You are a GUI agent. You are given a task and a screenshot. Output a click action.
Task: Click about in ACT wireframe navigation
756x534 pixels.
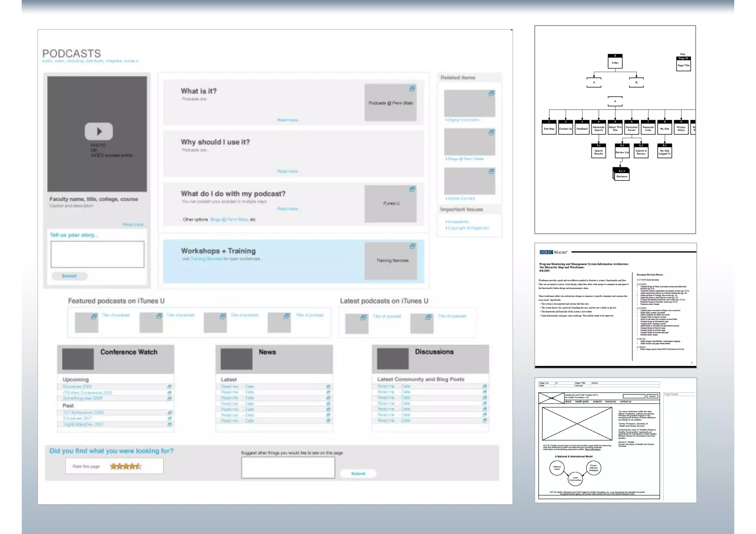pyautogui.click(x=568, y=402)
